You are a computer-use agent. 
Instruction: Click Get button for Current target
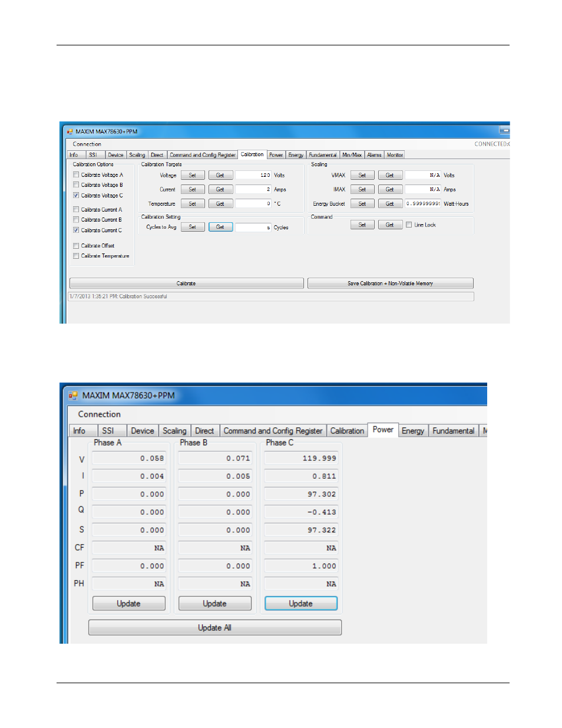[x=220, y=189]
